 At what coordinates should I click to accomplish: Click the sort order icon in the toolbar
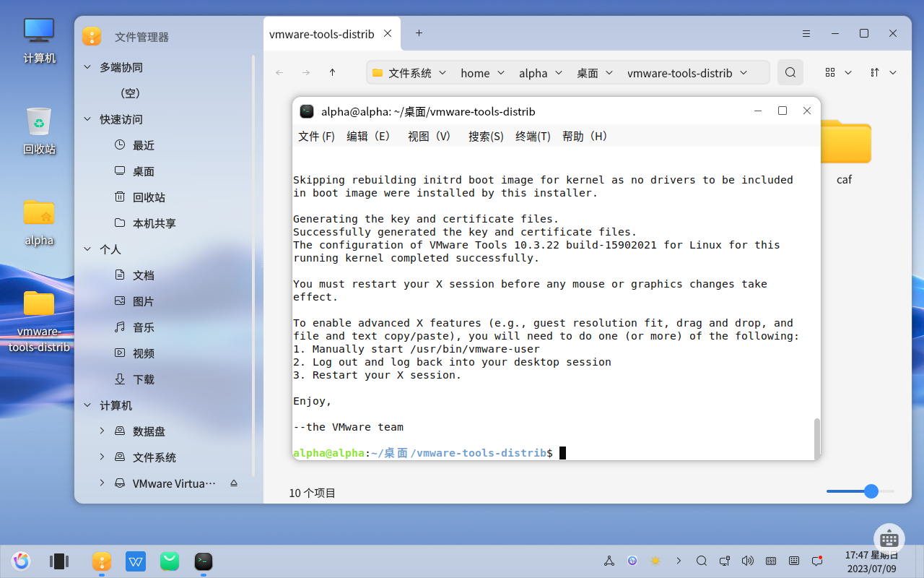[875, 72]
